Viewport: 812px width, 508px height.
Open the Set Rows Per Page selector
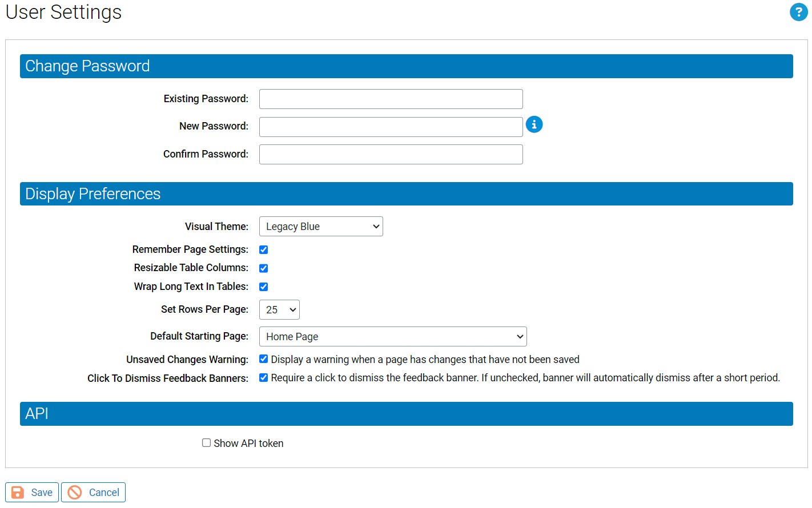click(x=279, y=309)
